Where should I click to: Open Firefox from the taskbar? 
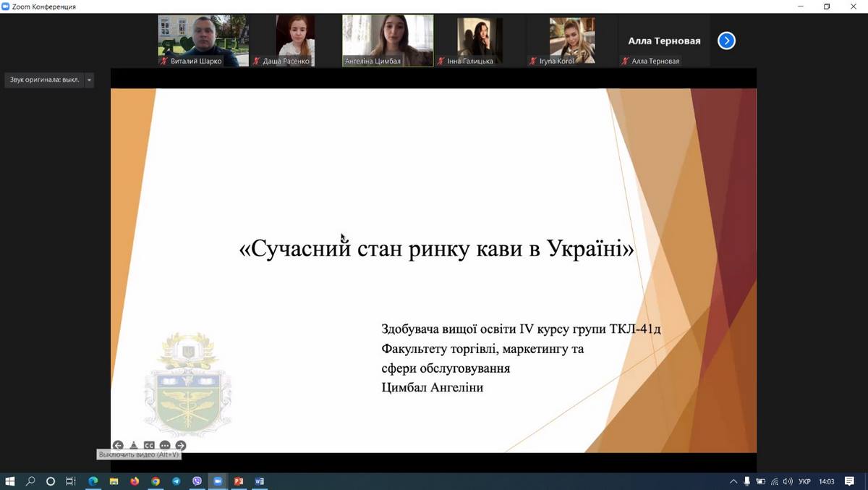click(x=135, y=481)
